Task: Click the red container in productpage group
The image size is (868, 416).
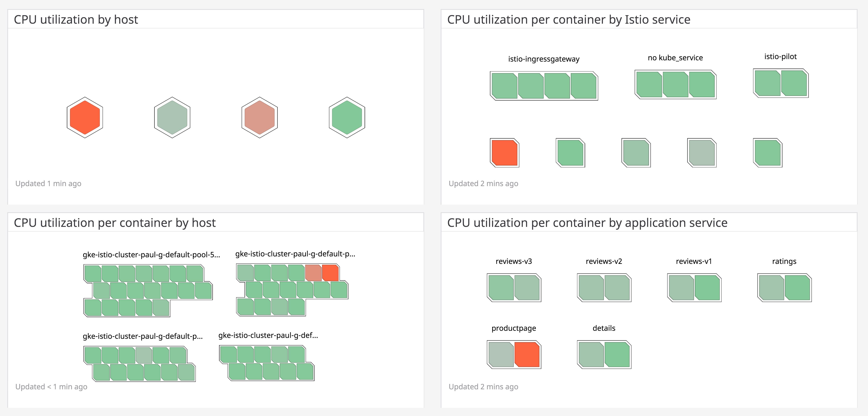Action: pyautogui.click(x=527, y=354)
